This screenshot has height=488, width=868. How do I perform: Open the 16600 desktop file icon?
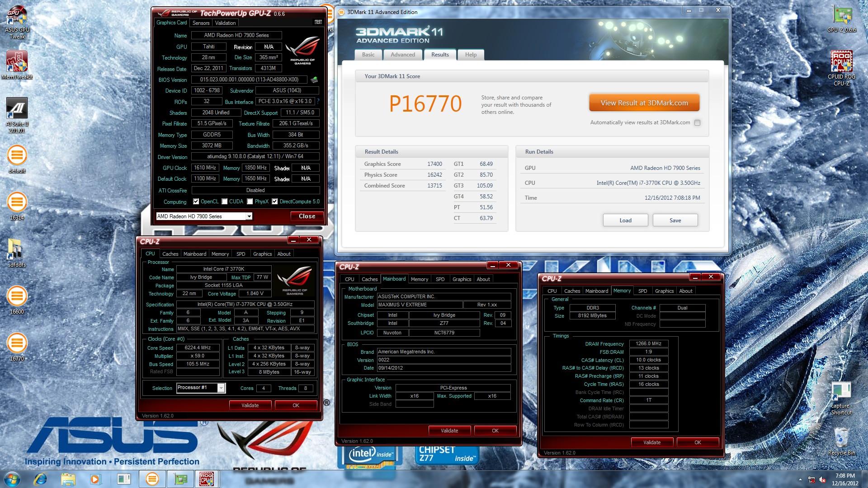coord(17,300)
